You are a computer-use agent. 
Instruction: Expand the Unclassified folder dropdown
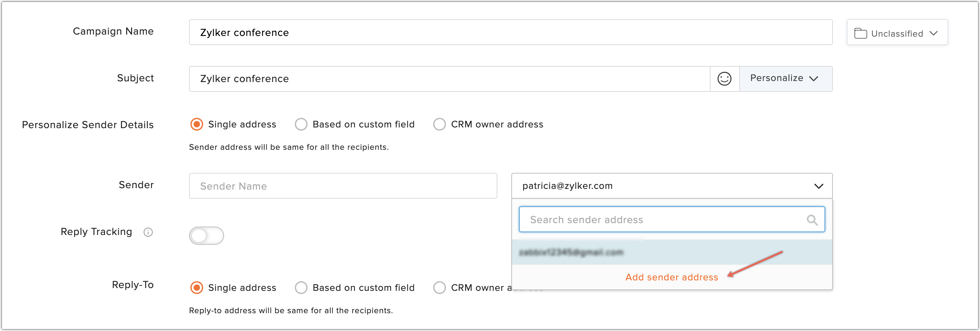[935, 33]
